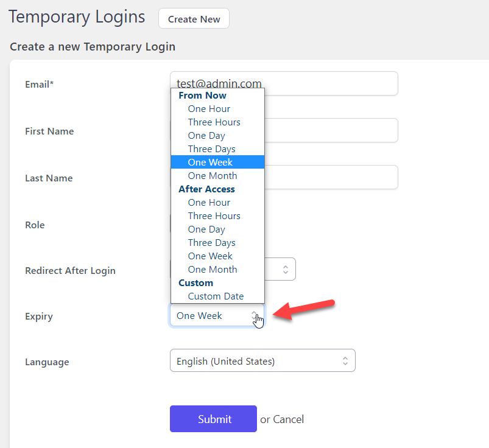Choose Three Days under From Now
Image resolution: width=489 pixels, height=448 pixels.
pos(217,149)
